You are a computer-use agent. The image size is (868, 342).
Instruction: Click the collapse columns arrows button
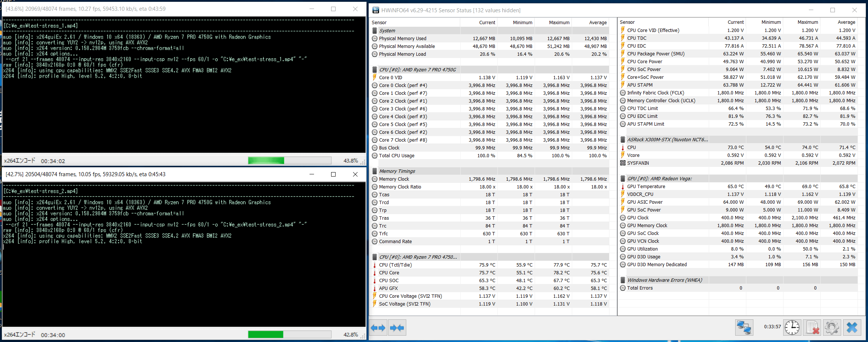397,328
